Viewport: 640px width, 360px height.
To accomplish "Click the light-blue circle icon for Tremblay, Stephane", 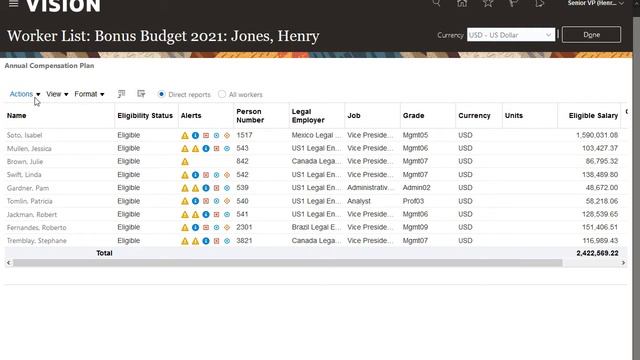I will [x=227, y=241].
